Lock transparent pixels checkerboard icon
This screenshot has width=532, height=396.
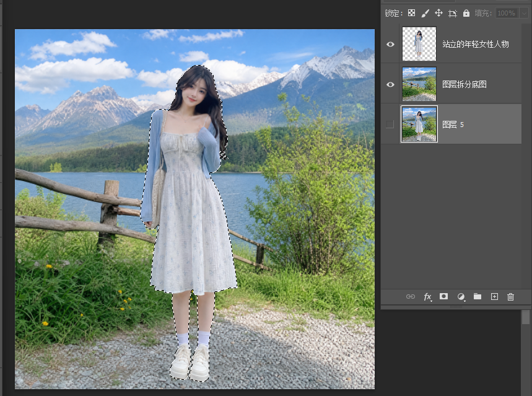pyautogui.click(x=411, y=13)
